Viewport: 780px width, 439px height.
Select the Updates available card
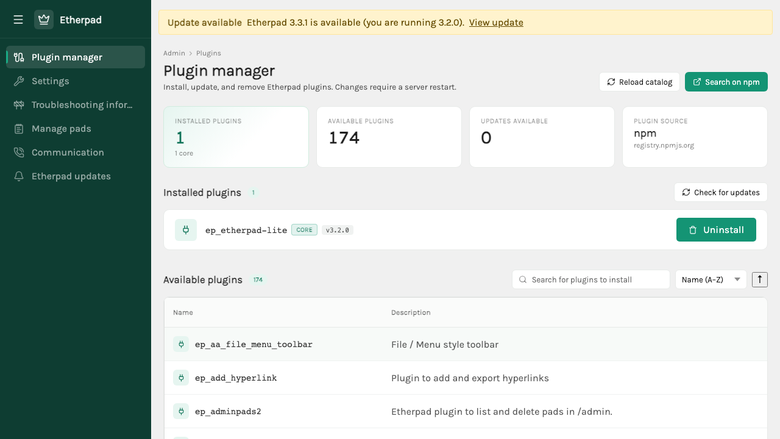pos(542,137)
